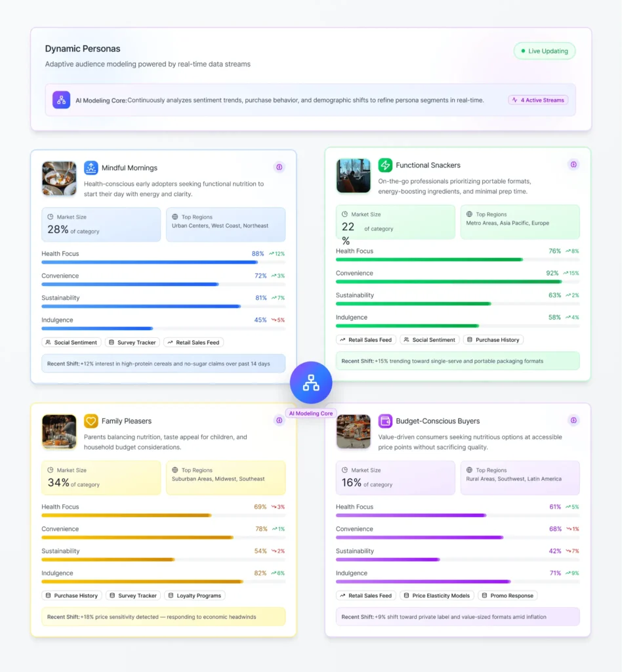Click the Mindful Mornings sunrise icon
The height and width of the screenshot is (672, 622).
tap(91, 167)
